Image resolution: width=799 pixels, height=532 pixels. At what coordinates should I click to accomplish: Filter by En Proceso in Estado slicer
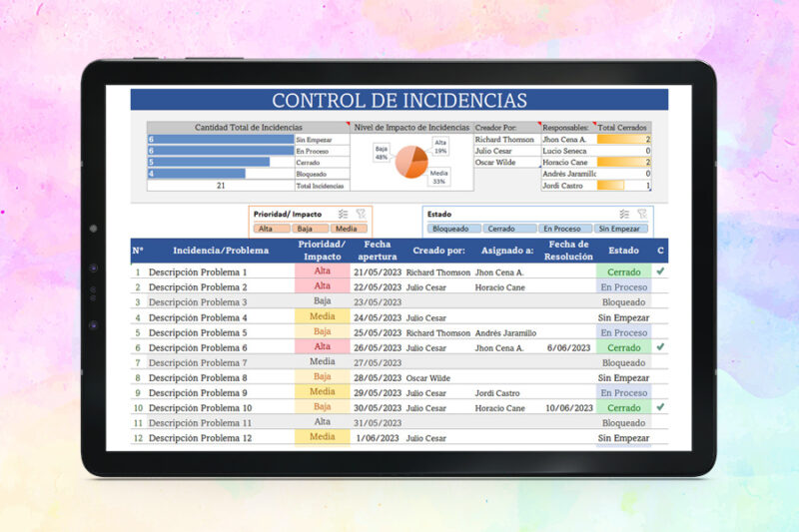click(565, 229)
